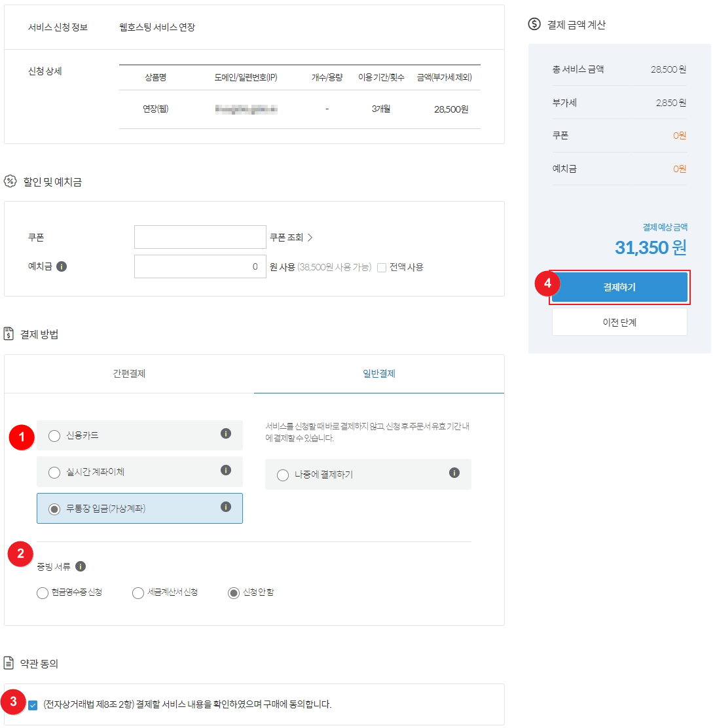Viewport: 715px width, 728px height.
Task: Click the 총 서비스 금액 28,500 원 value
Action: click(x=668, y=69)
